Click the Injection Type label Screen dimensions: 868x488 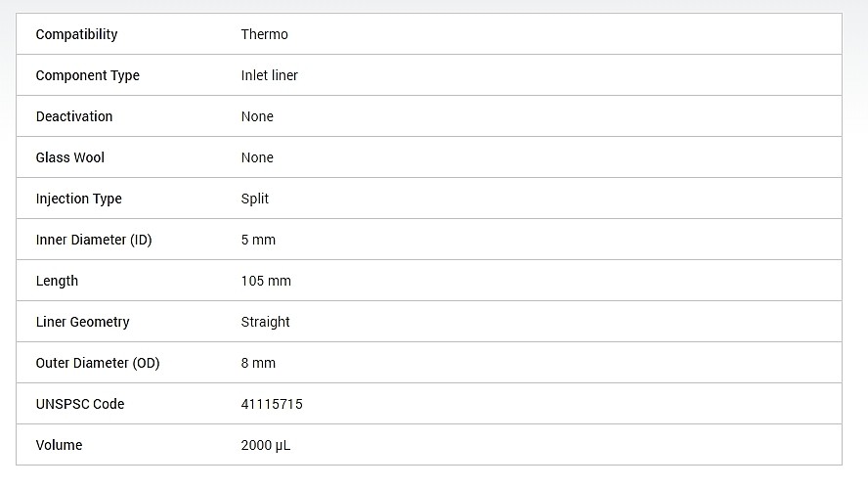78,199
